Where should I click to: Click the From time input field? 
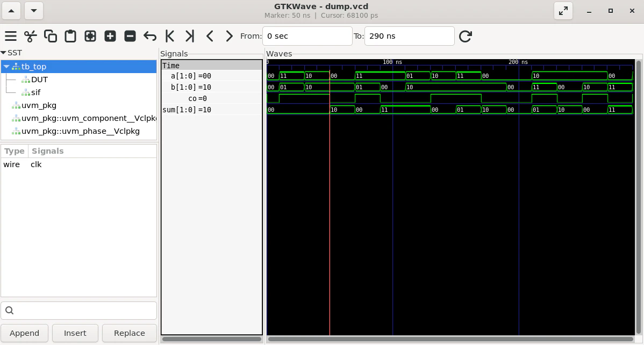[x=307, y=36]
